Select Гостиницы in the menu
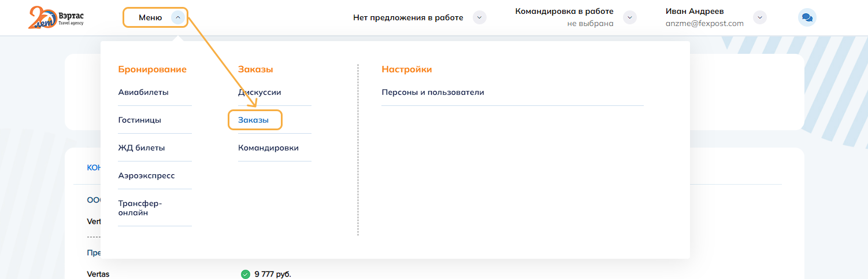This screenshot has height=279, width=868. click(x=140, y=120)
